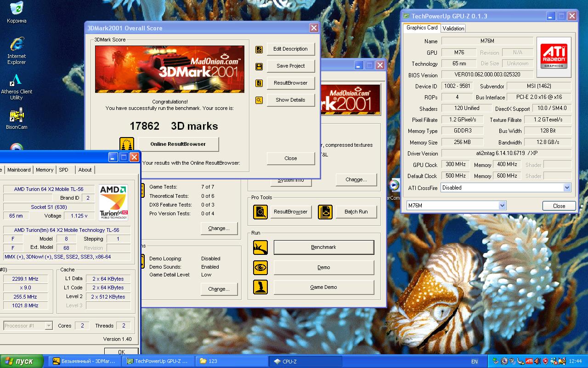
Task: Switch to TechPowerUp GPU-Z taskbar item
Action: 159,361
